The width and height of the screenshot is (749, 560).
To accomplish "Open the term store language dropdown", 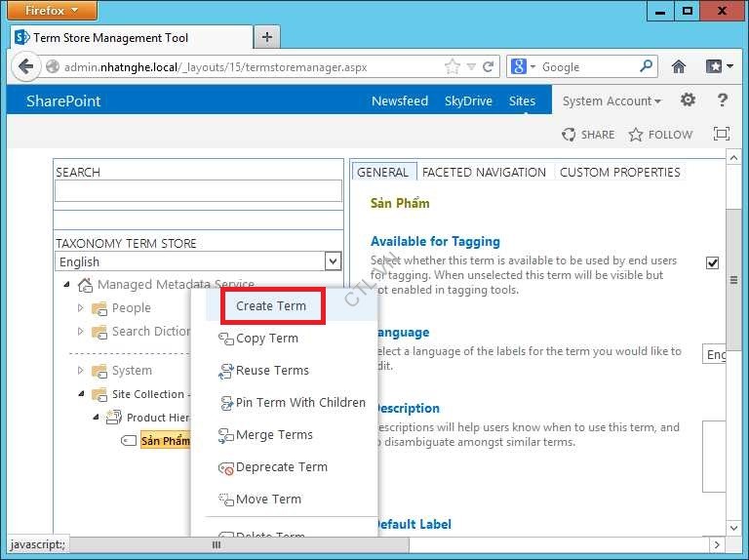I will (x=333, y=261).
